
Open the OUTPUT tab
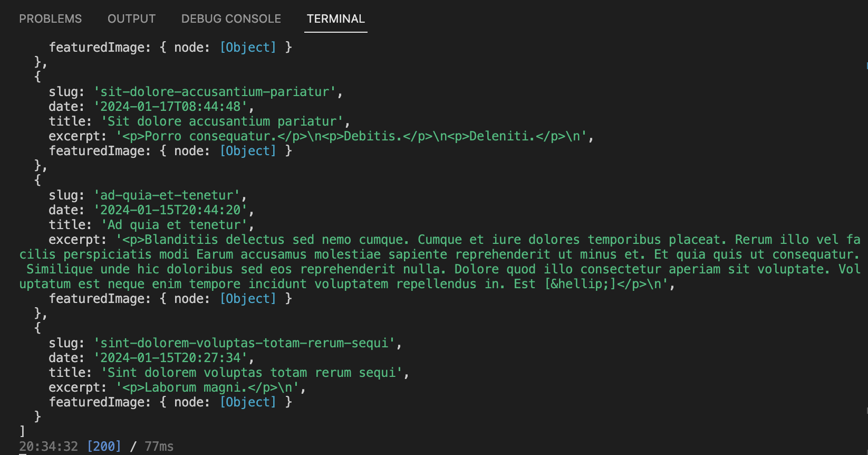click(x=131, y=18)
